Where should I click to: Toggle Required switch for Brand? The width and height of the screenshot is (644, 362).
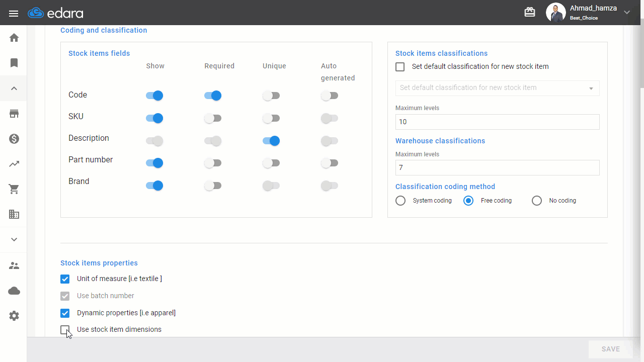[213, 186]
